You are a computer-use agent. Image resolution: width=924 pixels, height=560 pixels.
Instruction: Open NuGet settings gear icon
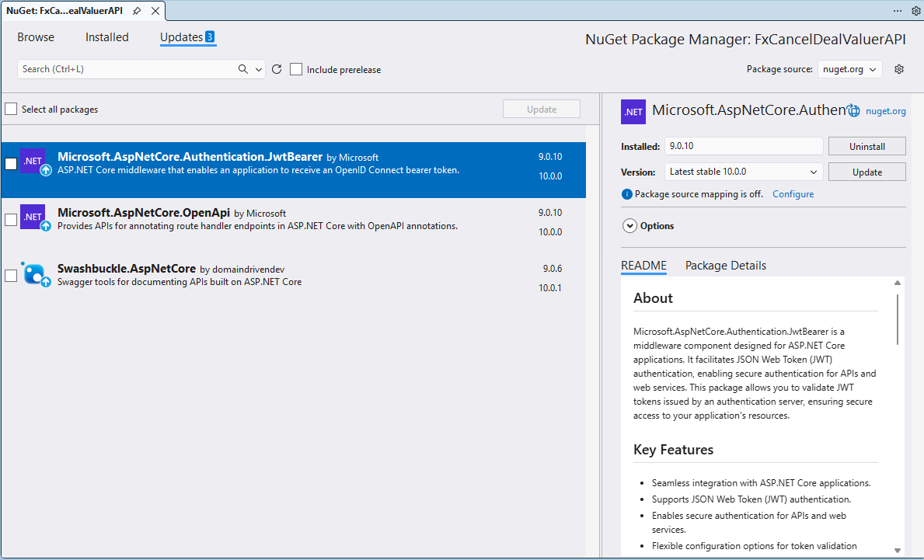(899, 69)
